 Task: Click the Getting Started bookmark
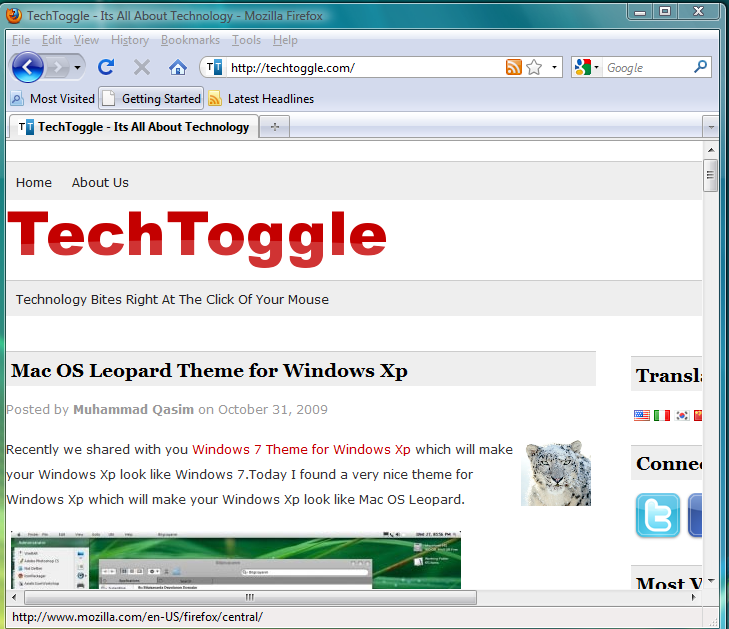tap(151, 99)
